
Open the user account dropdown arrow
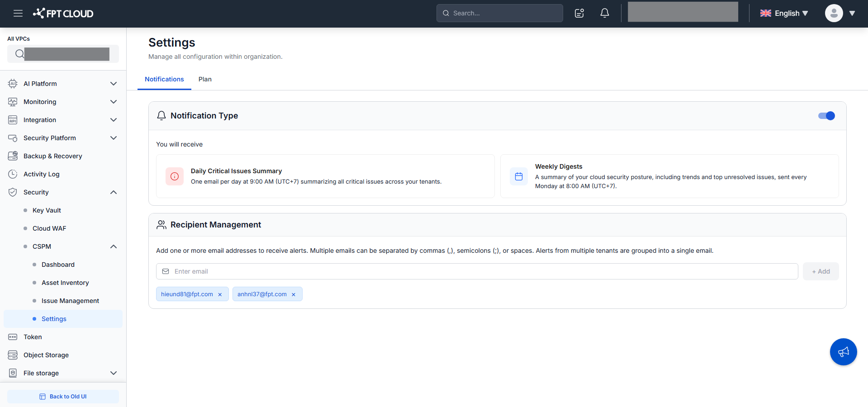(852, 14)
